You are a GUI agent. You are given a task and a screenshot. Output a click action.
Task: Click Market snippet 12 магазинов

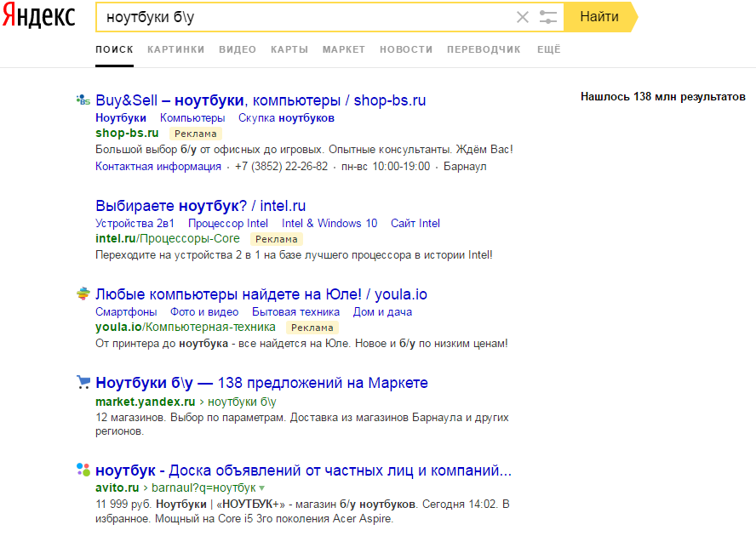tap(302, 425)
